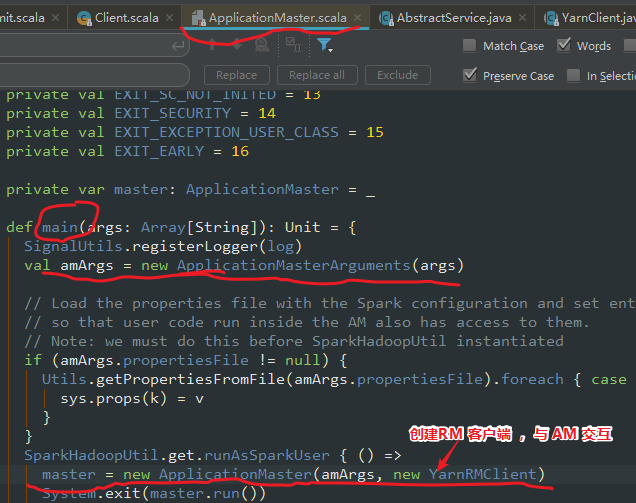Focus the replace text input field
Viewport: 636px width, 503px height.
click(x=94, y=75)
